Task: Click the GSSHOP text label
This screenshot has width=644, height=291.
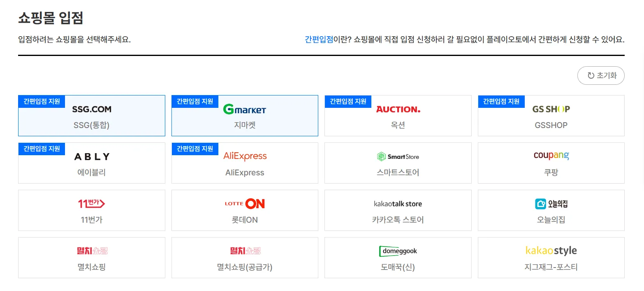Action: [x=551, y=125]
